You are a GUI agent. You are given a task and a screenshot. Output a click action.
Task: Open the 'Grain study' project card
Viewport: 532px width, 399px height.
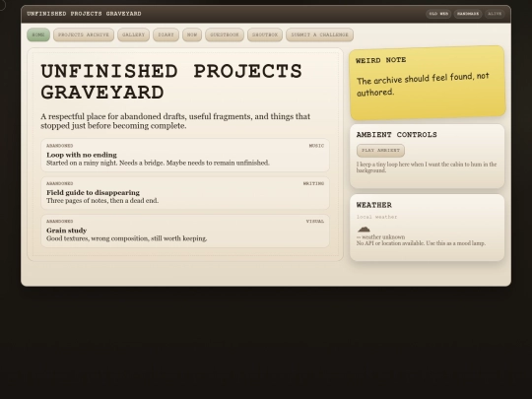(x=185, y=231)
